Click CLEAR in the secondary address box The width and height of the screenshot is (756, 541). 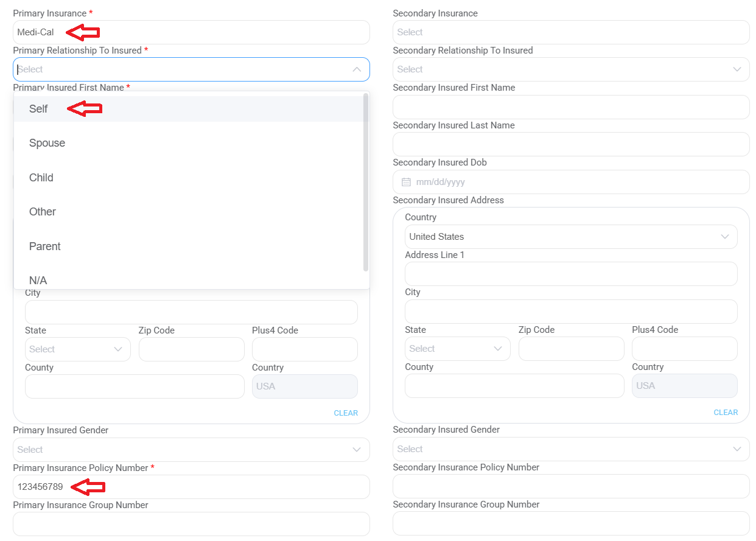726,413
